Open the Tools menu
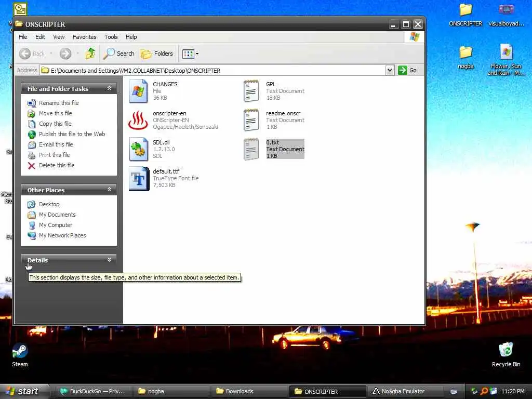Viewport: 532px width, 399px height. tap(111, 37)
